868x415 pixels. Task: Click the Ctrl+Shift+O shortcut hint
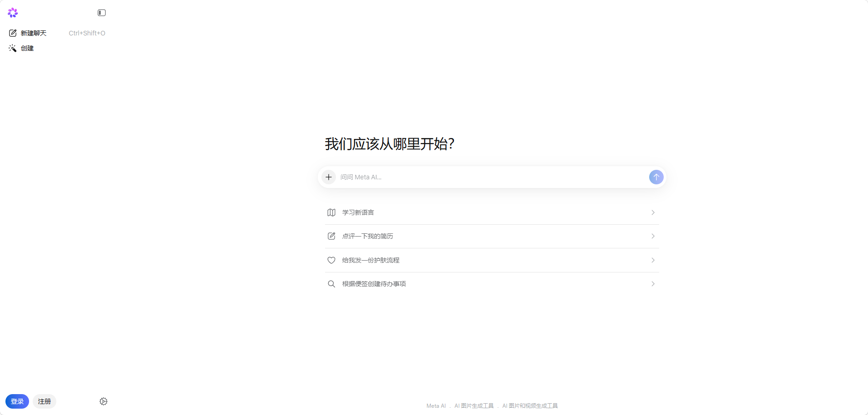pos(87,33)
